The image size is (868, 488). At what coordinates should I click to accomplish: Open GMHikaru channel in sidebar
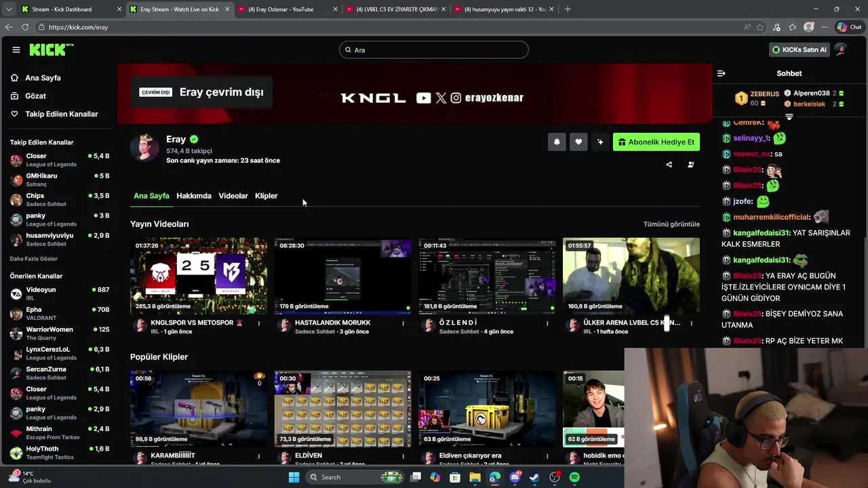[60, 180]
